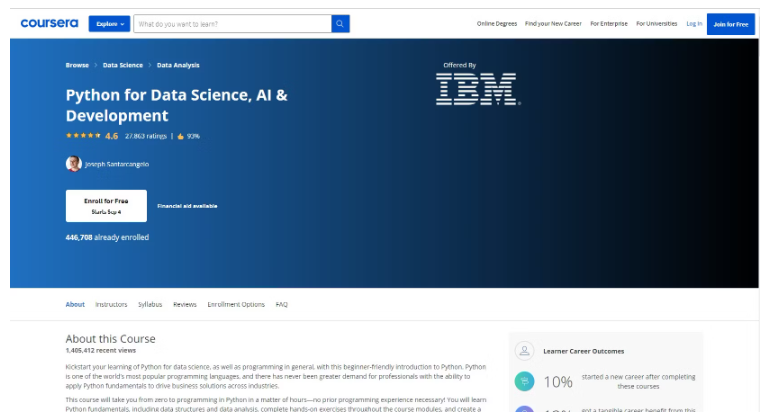Image resolution: width=766 pixels, height=417 pixels.
Task: Click the five-star rating icons
Action: 83,136
